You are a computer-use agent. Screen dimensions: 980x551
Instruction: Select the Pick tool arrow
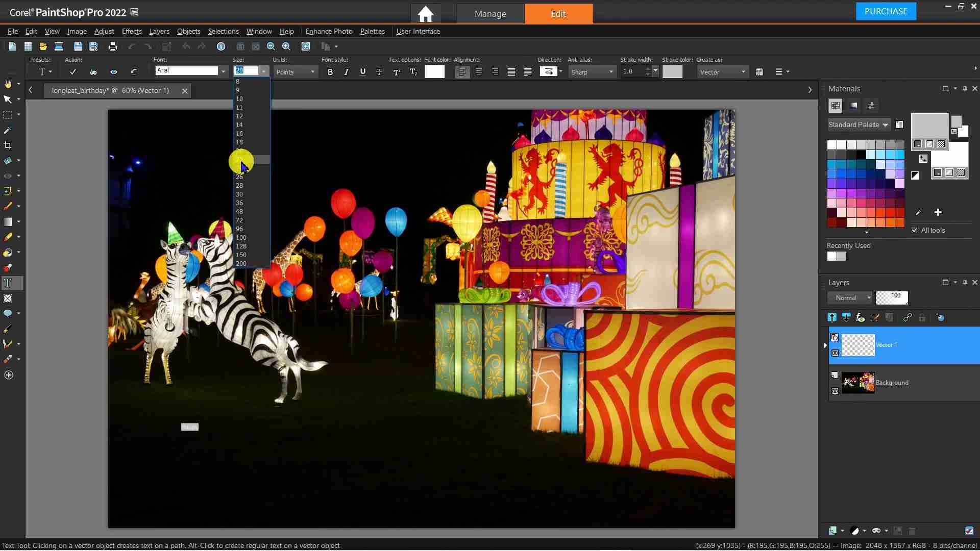[8, 99]
